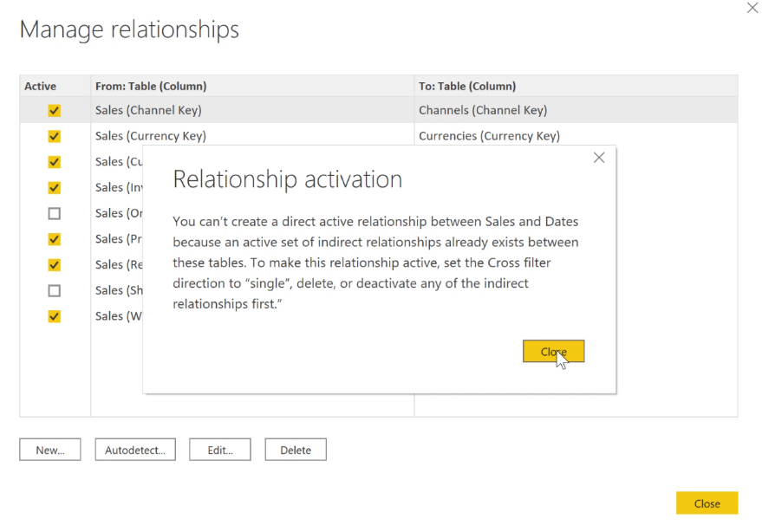Select the Sales (W row text
This screenshot has width=762, height=532.
119,316
